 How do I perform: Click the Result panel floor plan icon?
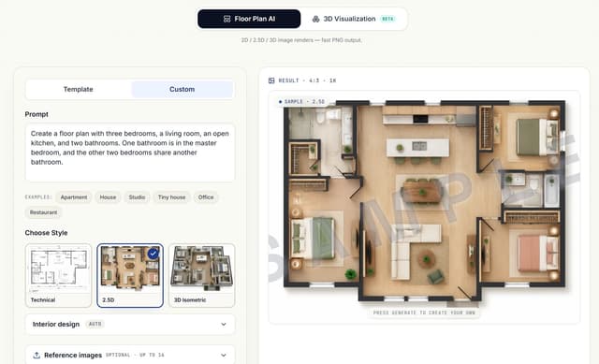pyautogui.click(x=271, y=80)
